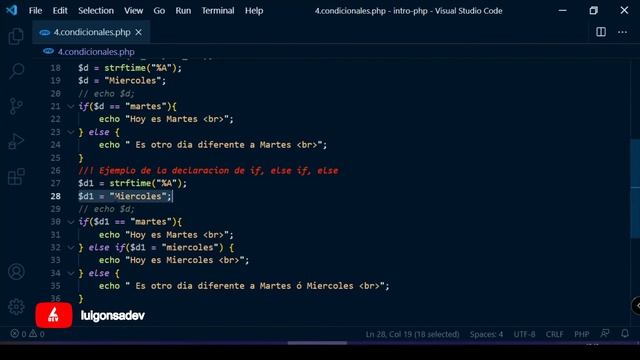Open the View menu
Image resolution: width=640 pixels, height=360 pixels.
[133, 11]
